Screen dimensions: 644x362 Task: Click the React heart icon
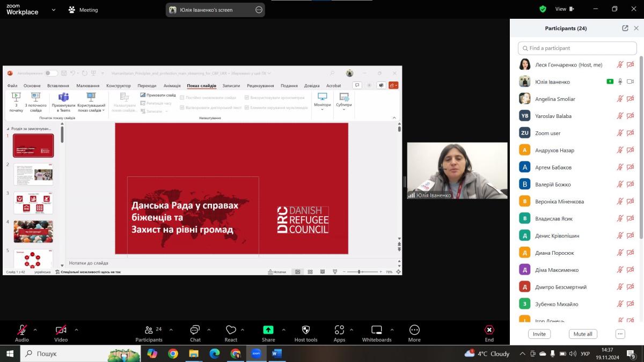231,330
